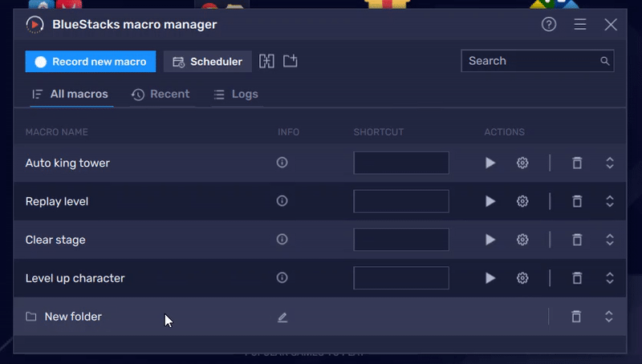Click reorder arrows for New folder

tap(609, 316)
